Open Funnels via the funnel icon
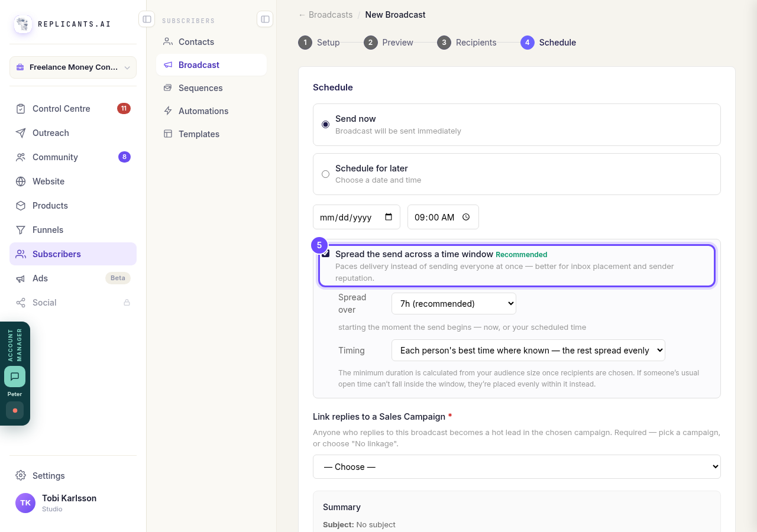 click(21, 230)
